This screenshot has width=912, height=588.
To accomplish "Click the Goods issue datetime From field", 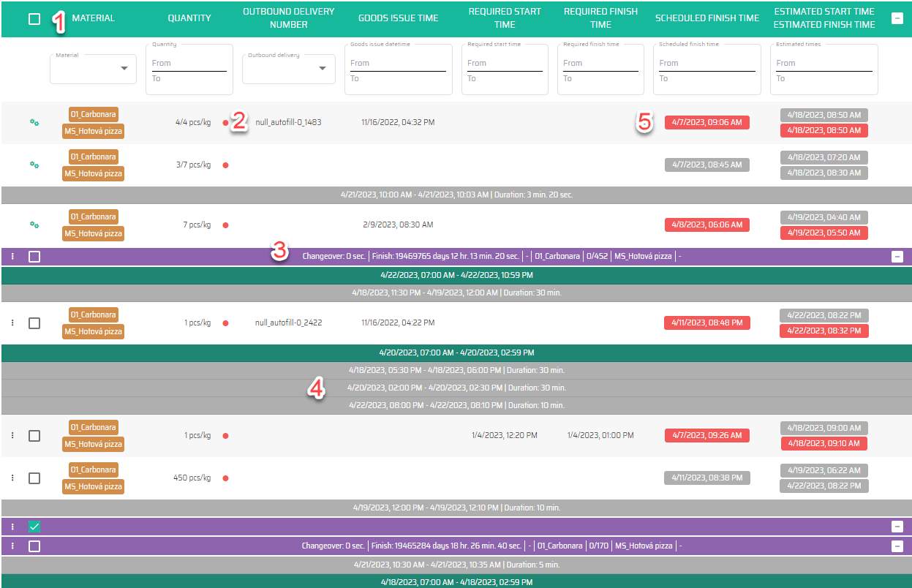I will pyautogui.click(x=398, y=64).
